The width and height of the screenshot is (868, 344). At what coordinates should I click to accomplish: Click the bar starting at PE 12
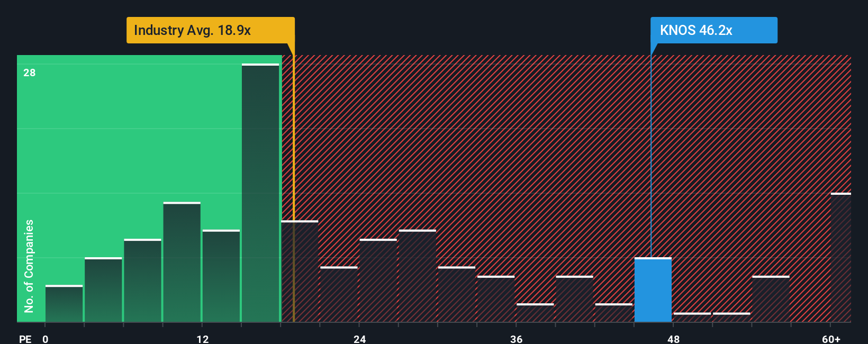point(221,276)
